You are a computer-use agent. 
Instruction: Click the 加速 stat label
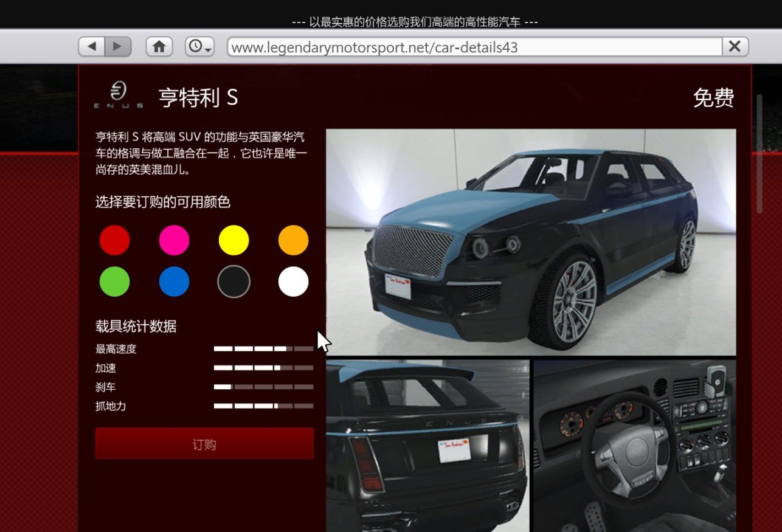[x=106, y=368]
